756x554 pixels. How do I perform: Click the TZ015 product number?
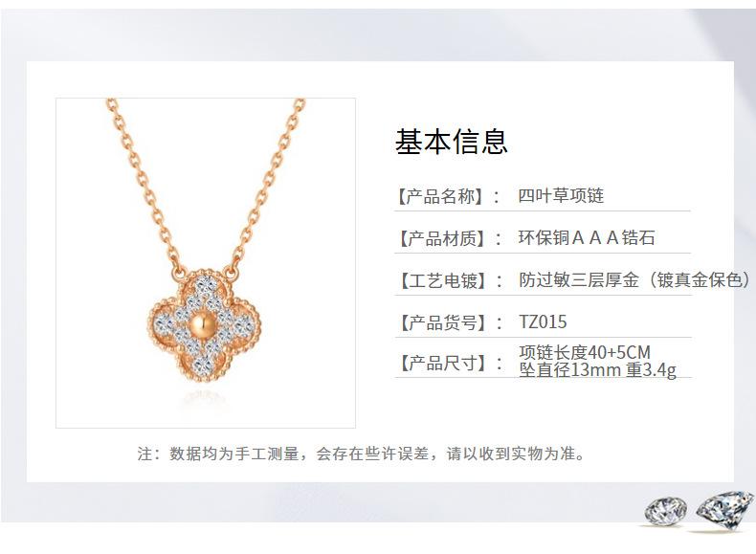543,322
